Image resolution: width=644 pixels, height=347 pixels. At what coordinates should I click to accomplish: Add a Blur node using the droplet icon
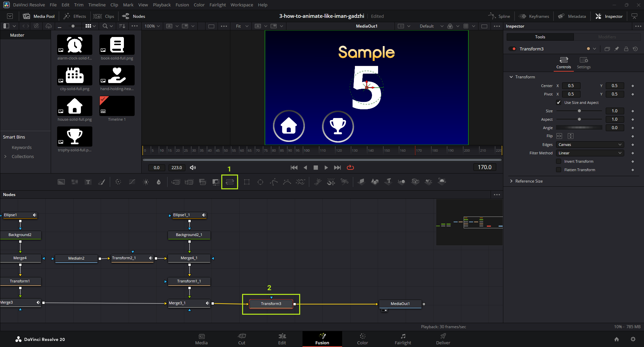point(158,182)
